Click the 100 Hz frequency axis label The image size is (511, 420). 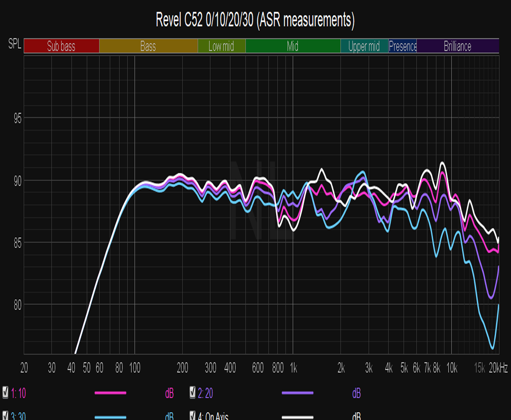pyautogui.click(x=135, y=368)
